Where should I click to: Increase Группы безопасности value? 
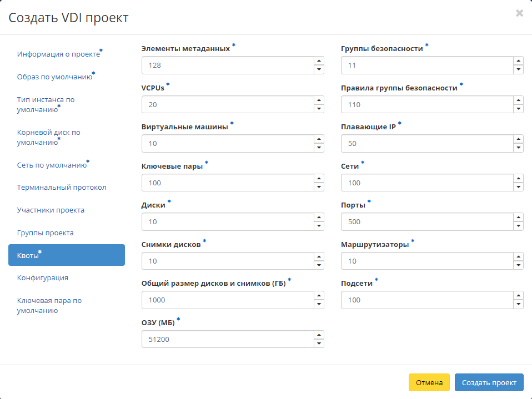pyautogui.click(x=518, y=62)
